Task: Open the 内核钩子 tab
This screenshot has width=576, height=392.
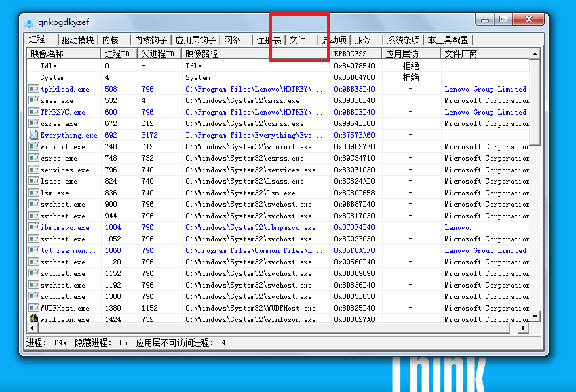Action: tap(151, 40)
